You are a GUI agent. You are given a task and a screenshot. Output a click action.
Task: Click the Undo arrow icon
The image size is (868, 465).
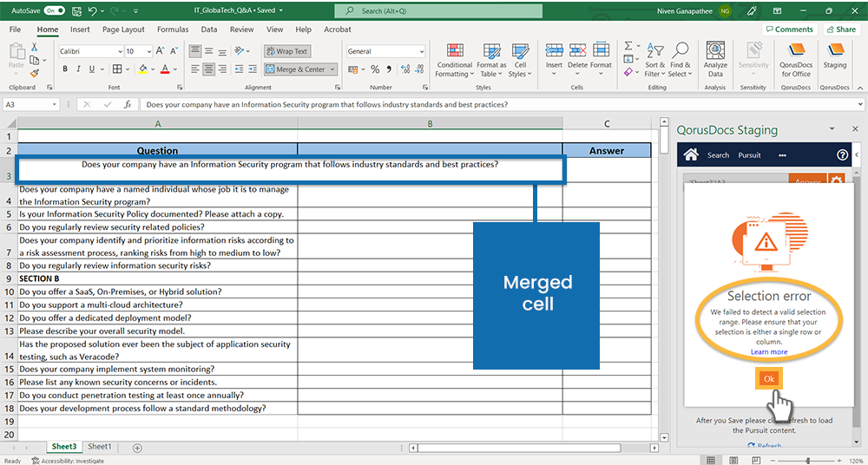pyautogui.click(x=93, y=10)
